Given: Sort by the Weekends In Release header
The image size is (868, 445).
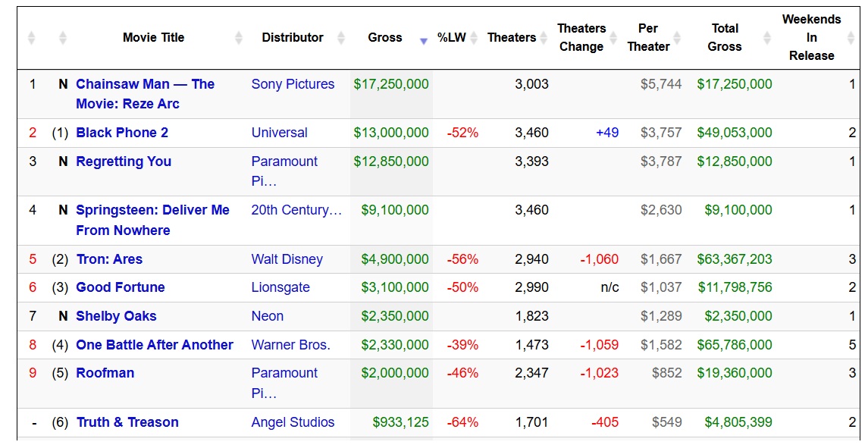Looking at the screenshot, I should click(810, 37).
